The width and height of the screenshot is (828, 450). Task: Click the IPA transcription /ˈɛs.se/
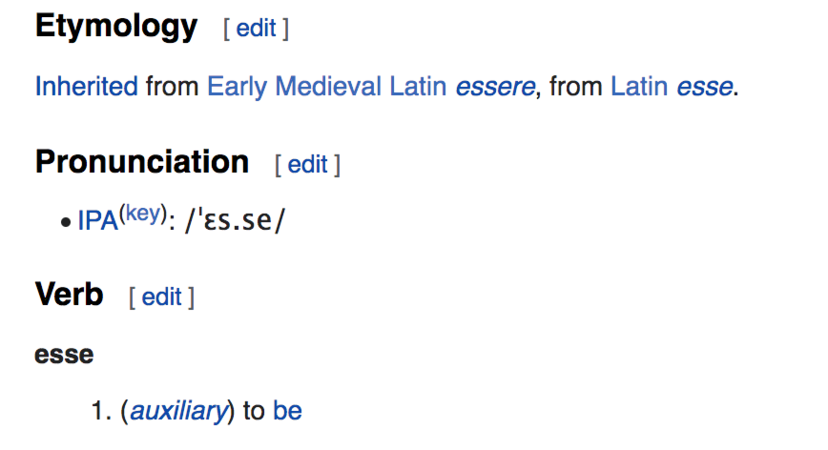click(x=236, y=221)
